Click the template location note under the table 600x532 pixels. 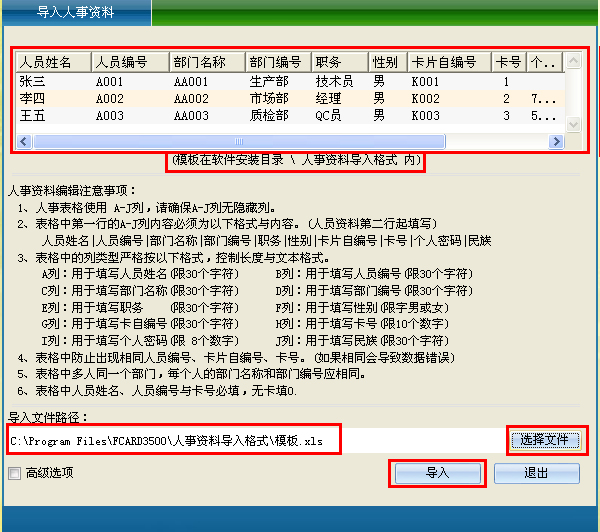point(296,160)
